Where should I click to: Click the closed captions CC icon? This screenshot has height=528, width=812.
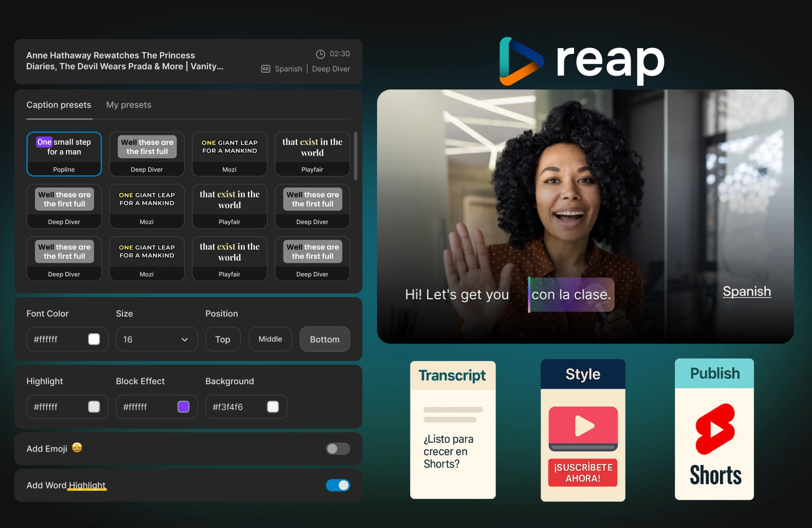[265, 69]
